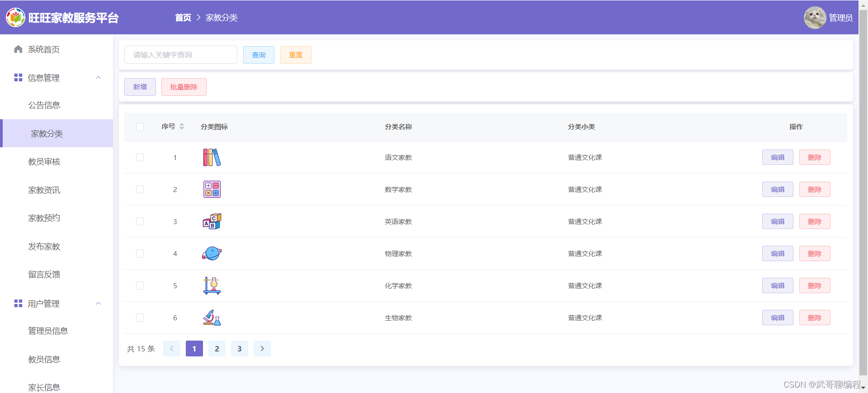Viewport: 868px width, 393px height.
Task: Click the grid icon beside 信息管理
Action: click(x=18, y=78)
